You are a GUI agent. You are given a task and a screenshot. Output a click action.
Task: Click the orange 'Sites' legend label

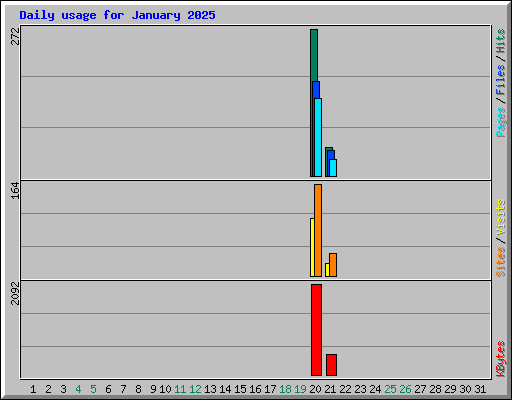(500, 262)
